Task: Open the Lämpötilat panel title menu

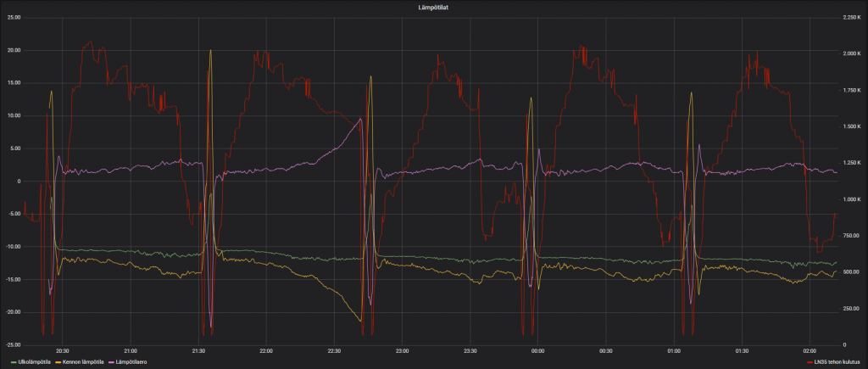Action: pos(433,6)
